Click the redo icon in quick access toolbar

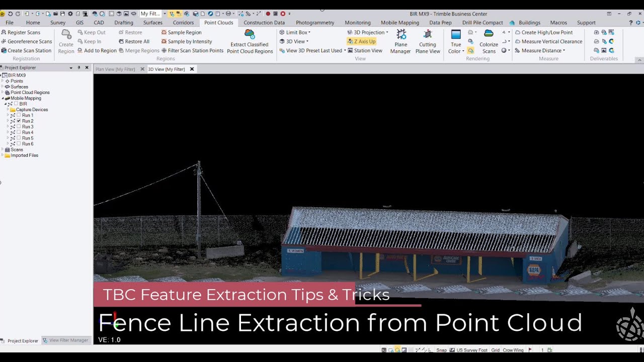pyautogui.click(x=18, y=14)
